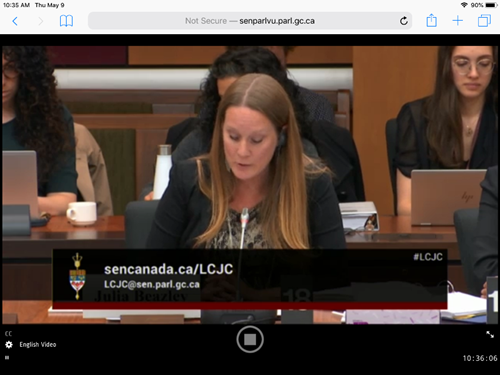Tap the #LCJC hashtag on the banner
This screenshot has height=375, width=500.
tap(428, 257)
